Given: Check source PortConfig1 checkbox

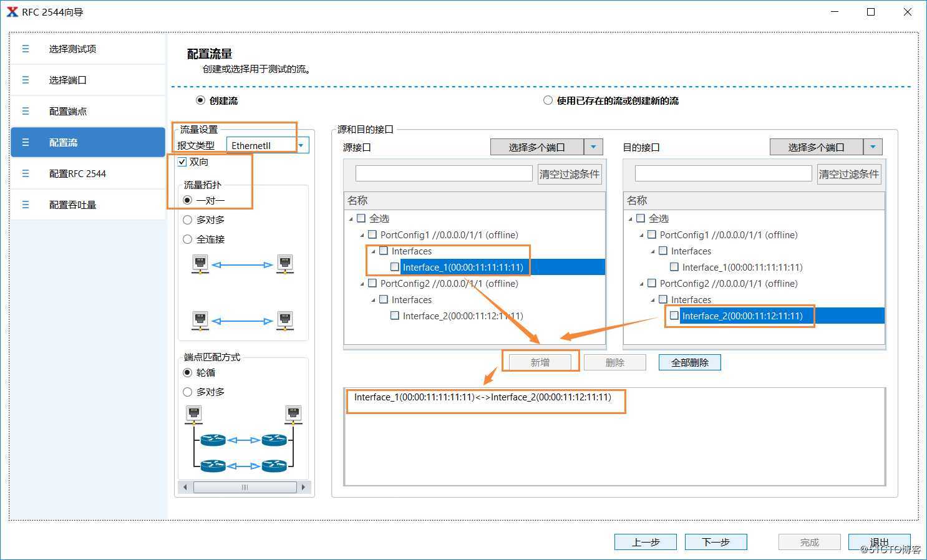Looking at the screenshot, I should [x=372, y=234].
